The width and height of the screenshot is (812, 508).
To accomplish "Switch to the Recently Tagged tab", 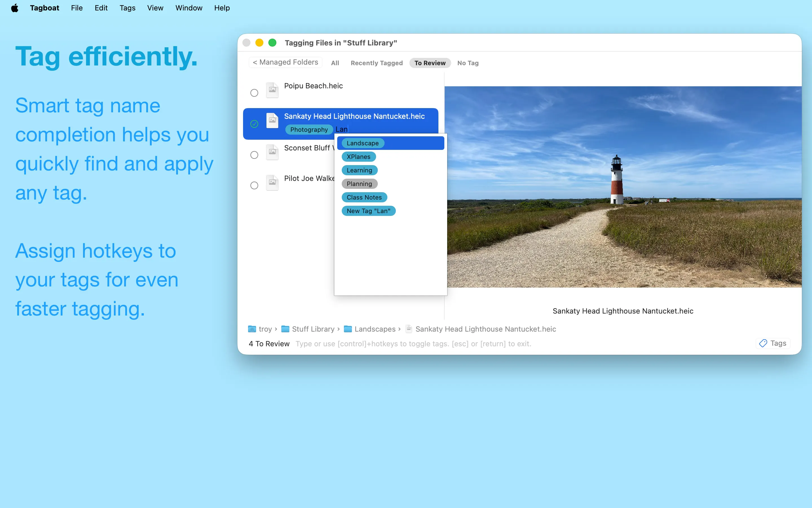I will pyautogui.click(x=376, y=63).
